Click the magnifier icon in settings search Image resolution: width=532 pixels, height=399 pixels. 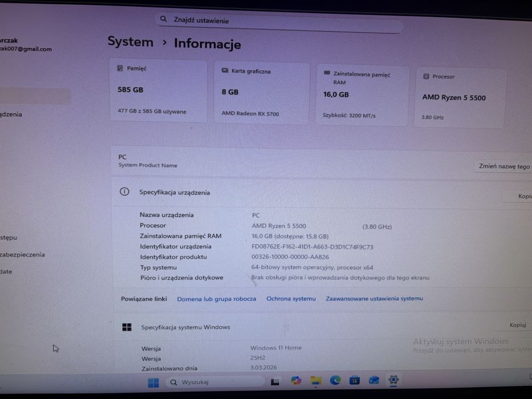164,19
